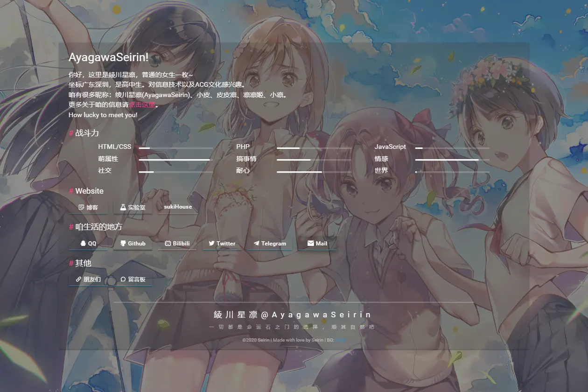
Task: Click the 社交 progress bar
Action: pyautogui.click(x=176, y=172)
